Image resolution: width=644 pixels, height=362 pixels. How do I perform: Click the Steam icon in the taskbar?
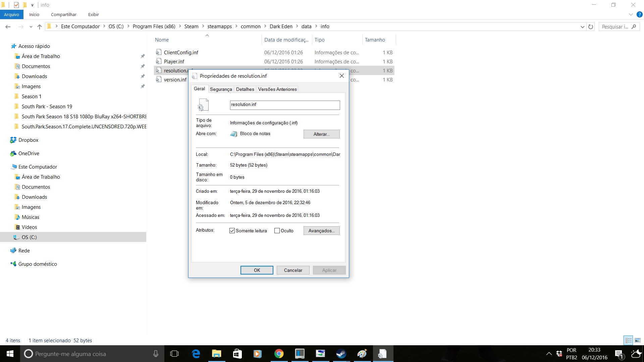point(341,354)
